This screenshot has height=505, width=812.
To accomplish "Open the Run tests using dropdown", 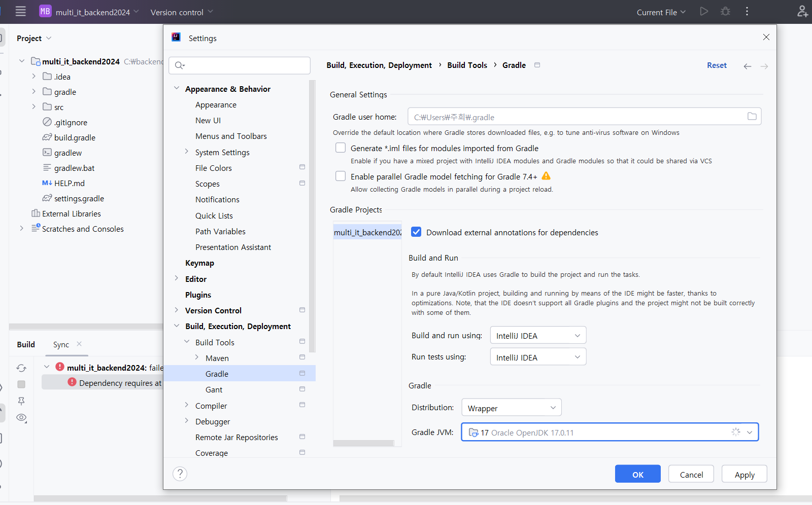I will pyautogui.click(x=538, y=357).
